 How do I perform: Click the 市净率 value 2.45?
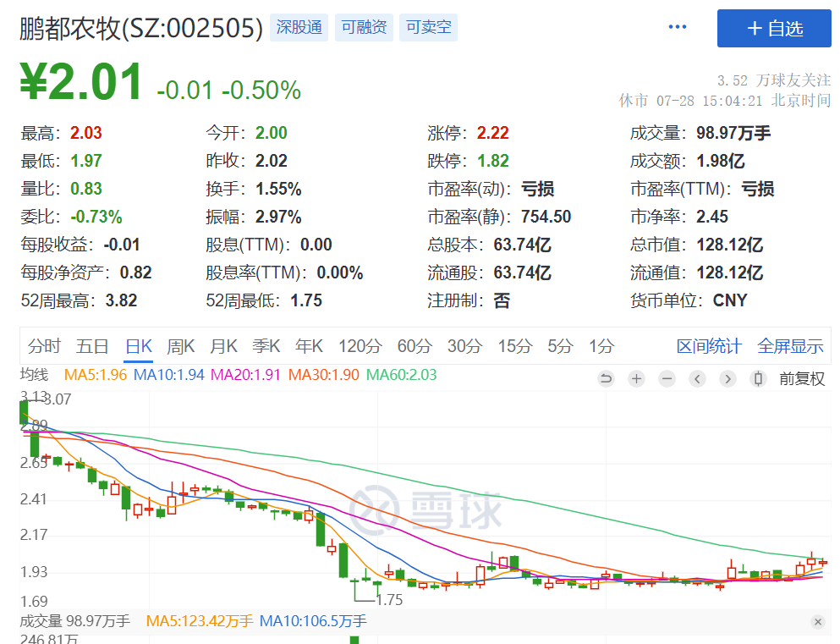(712, 217)
